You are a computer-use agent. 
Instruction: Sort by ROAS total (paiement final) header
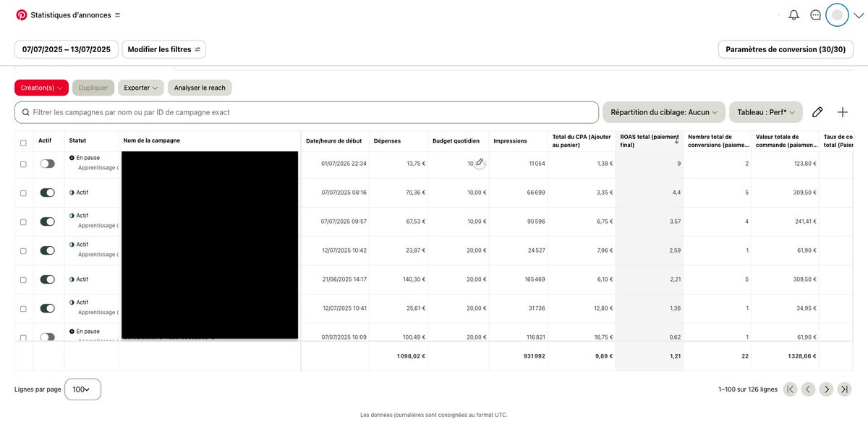click(650, 140)
